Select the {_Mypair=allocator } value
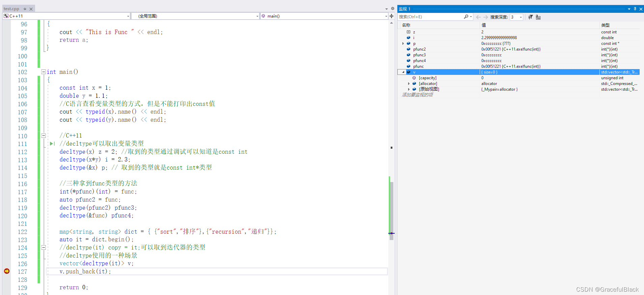The width and height of the screenshot is (644, 295). pos(499,89)
